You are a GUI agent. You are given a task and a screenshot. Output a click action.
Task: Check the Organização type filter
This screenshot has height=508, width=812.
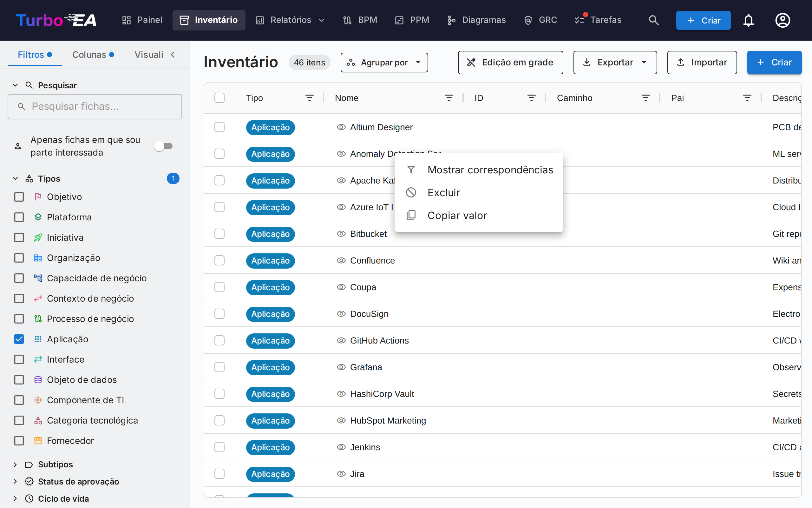click(19, 258)
